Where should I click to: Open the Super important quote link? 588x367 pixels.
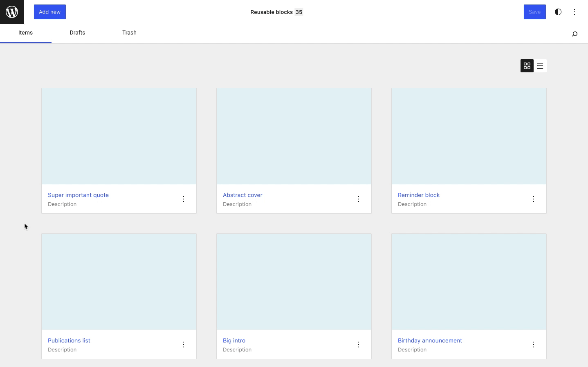pyautogui.click(x=78, y=195)
